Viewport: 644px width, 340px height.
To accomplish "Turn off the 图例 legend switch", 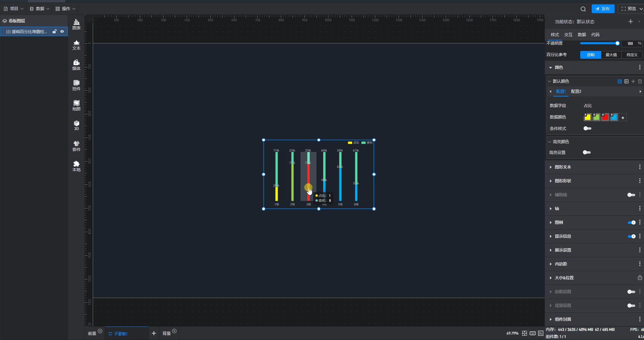I will click(x=631, y=223).
